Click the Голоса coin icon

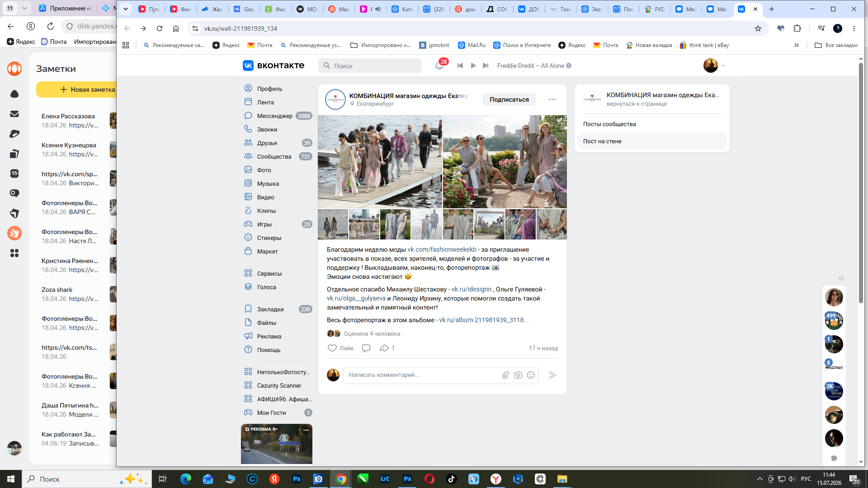(248, 287)
